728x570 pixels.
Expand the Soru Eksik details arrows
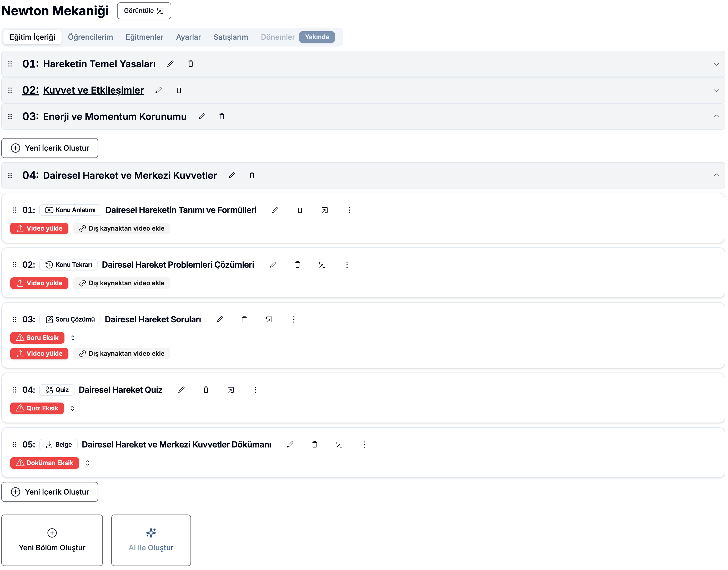(x=73, y=338)
